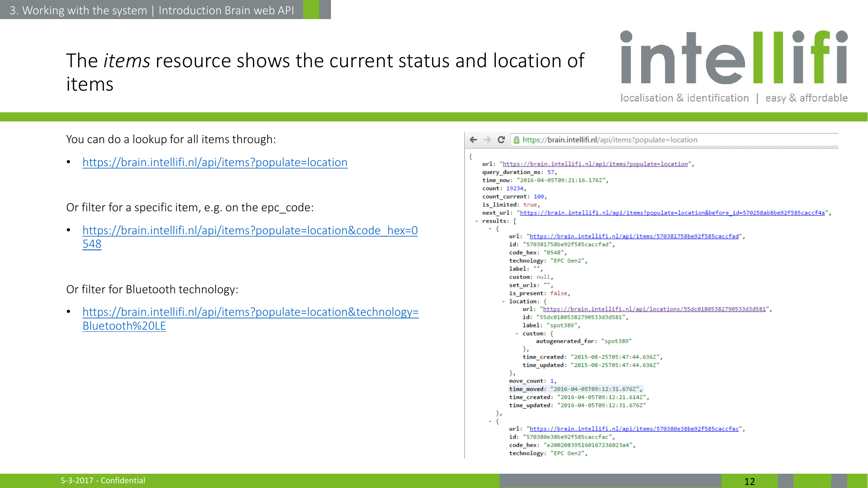868x488 pixels.
Task: Click "You can do a lookup" sentence
Action: [171, 139]
